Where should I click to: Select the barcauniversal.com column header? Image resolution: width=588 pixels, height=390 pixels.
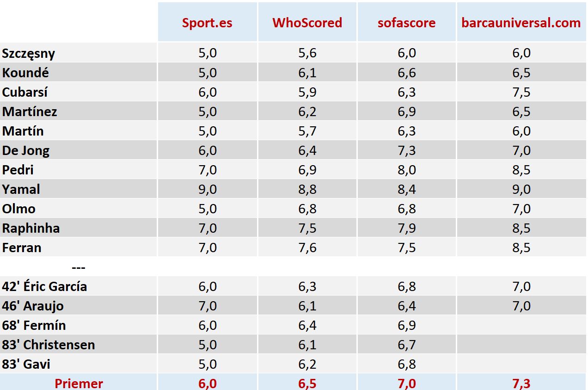coord(521,23)
